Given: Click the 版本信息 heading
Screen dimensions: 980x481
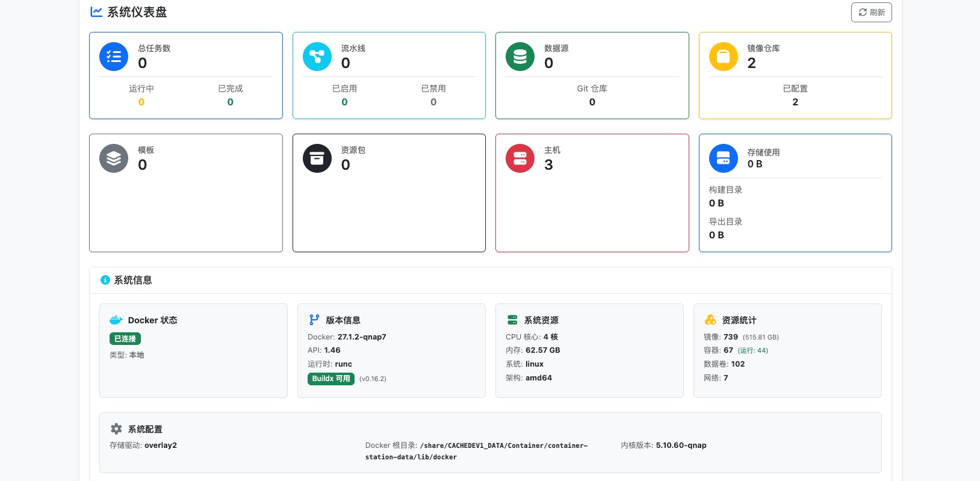Looking at the screenshot, I should pyautogui.click(x=343, y=320).
